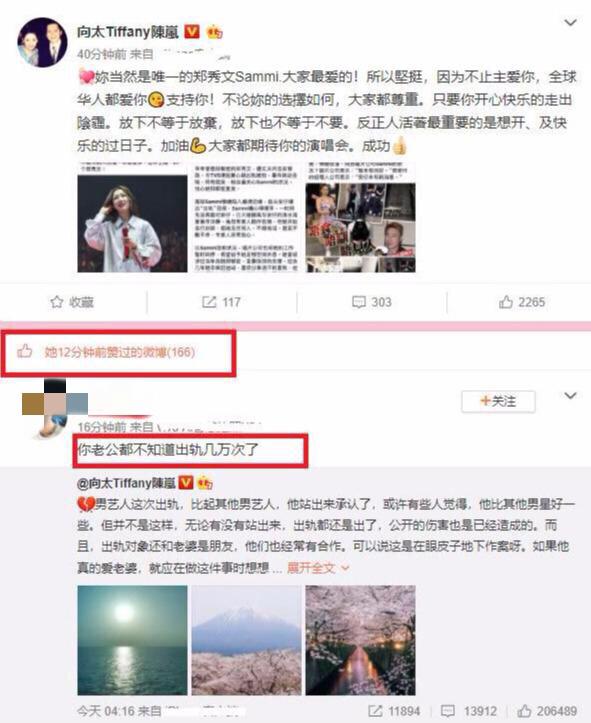Open comment icon showing 13912
The image size is (591, 723).
(x=448, y=711)
